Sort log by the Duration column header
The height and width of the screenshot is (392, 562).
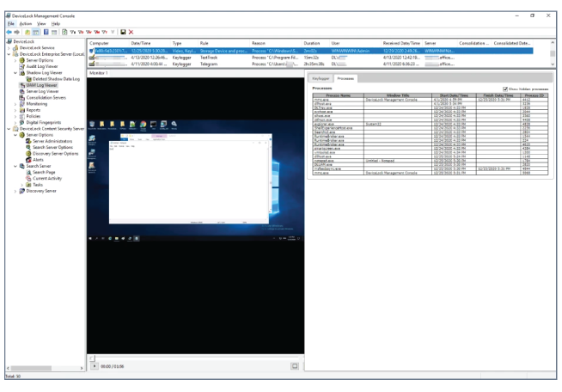point(312,42)
